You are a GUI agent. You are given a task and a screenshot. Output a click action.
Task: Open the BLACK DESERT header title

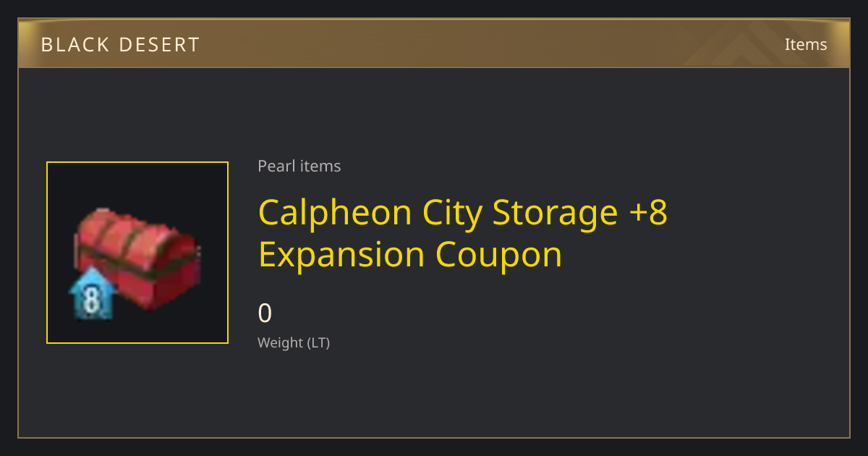point(120,45)
